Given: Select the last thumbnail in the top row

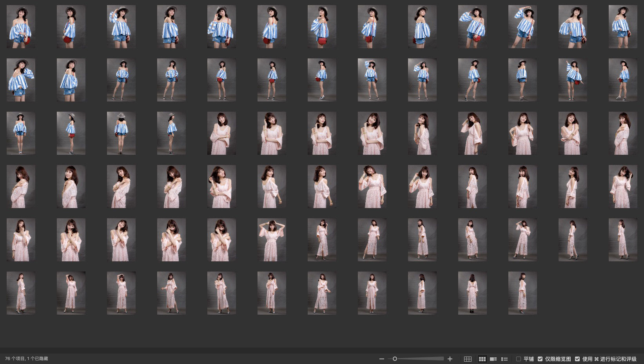Looking at the screenshot, I should pyautogui.click(x=623, y=27).
